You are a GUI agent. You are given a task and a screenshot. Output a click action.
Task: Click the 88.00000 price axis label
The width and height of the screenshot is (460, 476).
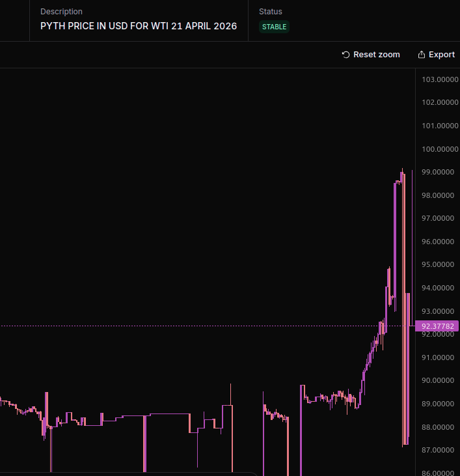pos(438,427)
